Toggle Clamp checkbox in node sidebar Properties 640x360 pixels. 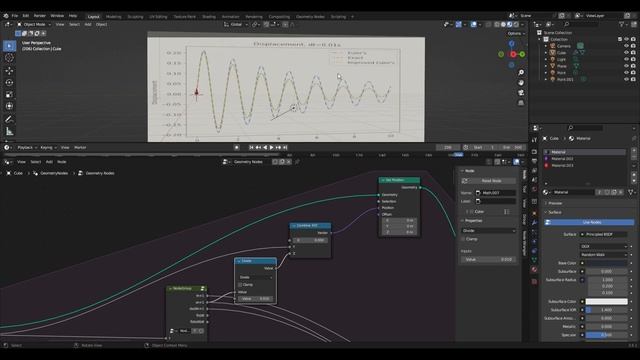[463, 239]
